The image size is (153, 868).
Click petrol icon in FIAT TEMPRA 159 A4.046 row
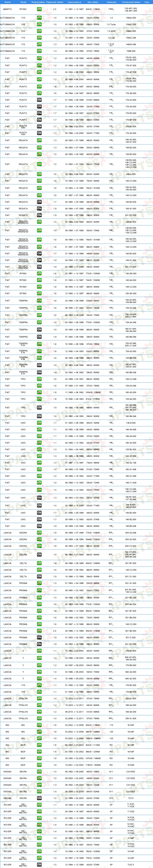coord(40,322)
